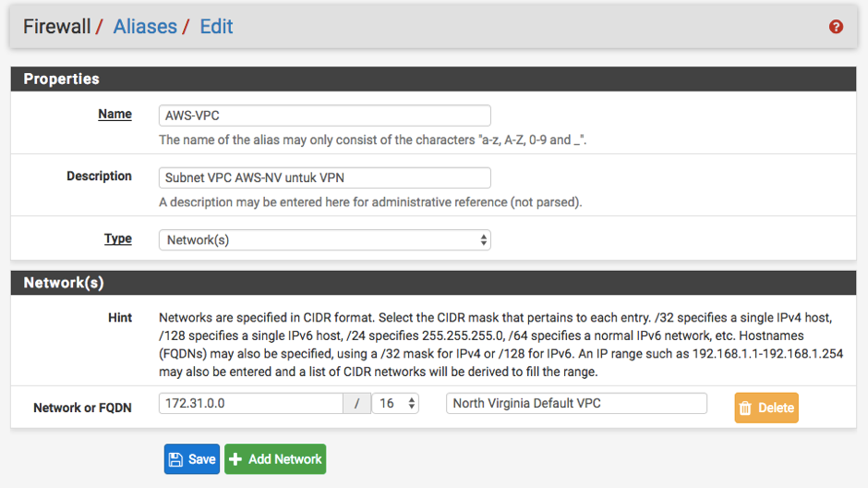Click the plus icon on Add Network
868x488 pixels.
235,459
